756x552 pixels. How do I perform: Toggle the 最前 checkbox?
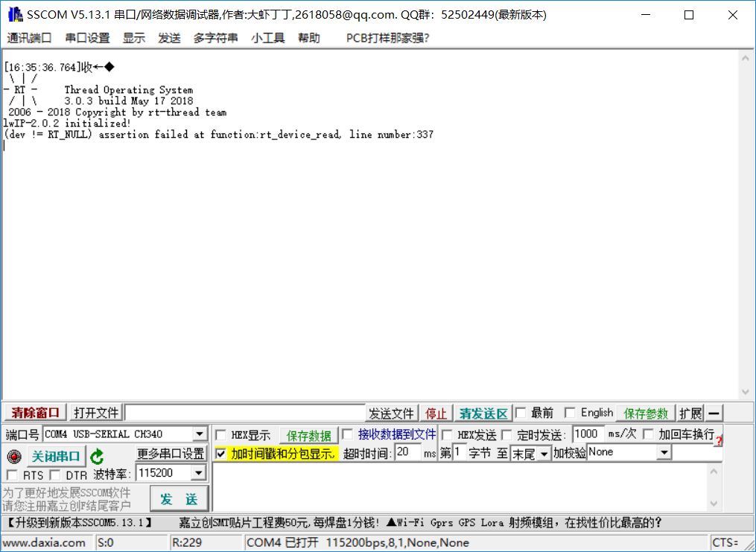pyautogui.click(x=521, y=413)
